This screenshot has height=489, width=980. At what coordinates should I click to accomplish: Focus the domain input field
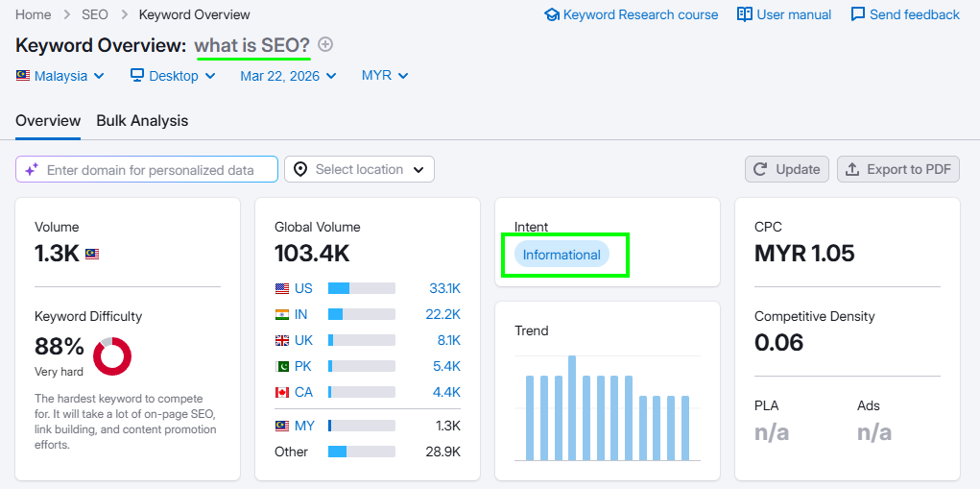pyautogui.click(x=154, y=170)
